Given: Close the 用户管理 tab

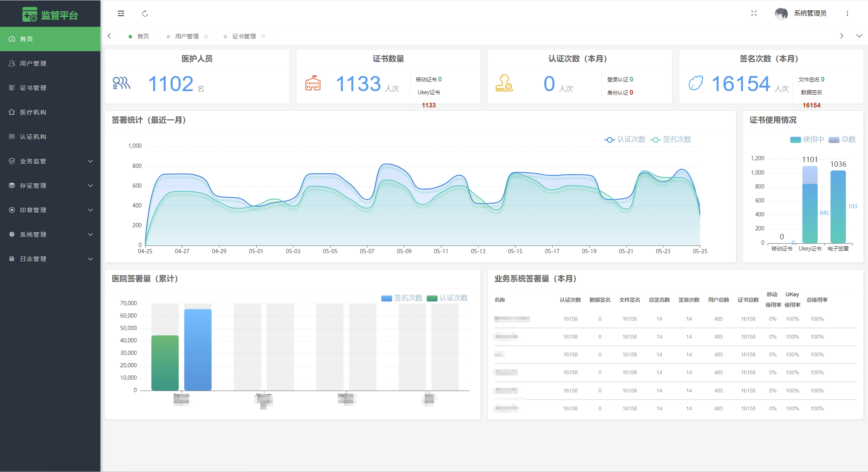Looking at the screenshot, I should pyautogui.click(x=206, y=36).
